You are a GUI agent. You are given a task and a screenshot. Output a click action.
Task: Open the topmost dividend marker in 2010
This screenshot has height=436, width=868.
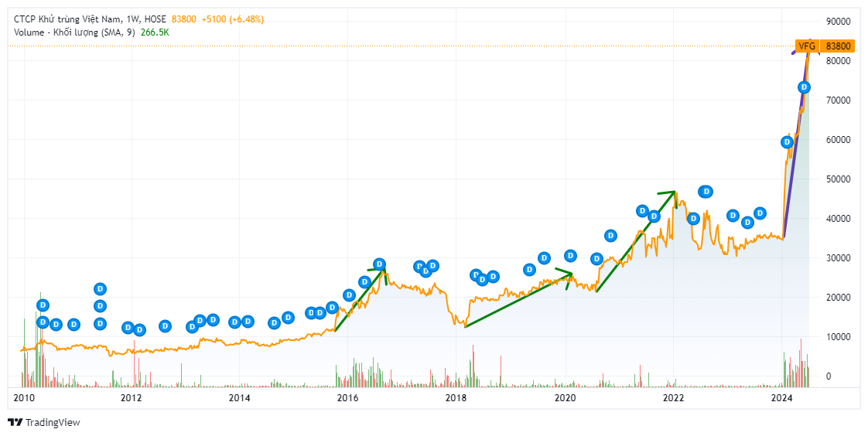pyautogui.click(x=43, y=305)
